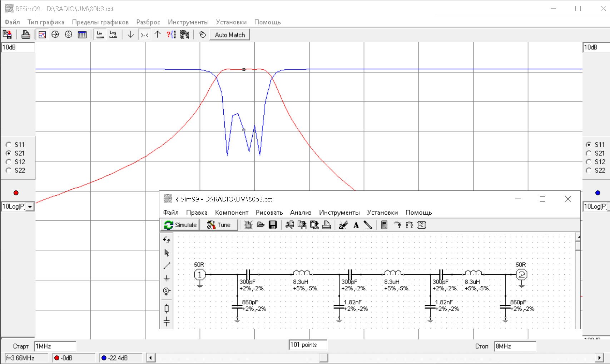610x364 pixels.
Task: Click the Auto Match button
Action: pos(230,35)
